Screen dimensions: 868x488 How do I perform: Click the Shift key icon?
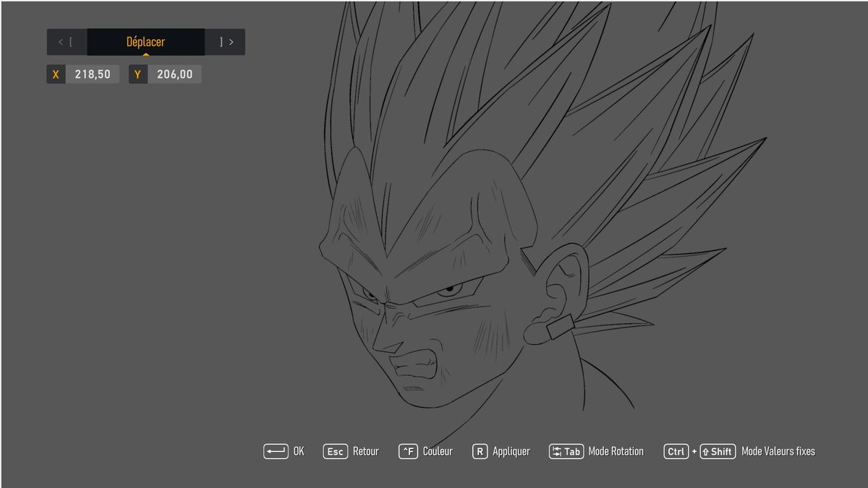[718, 451]
